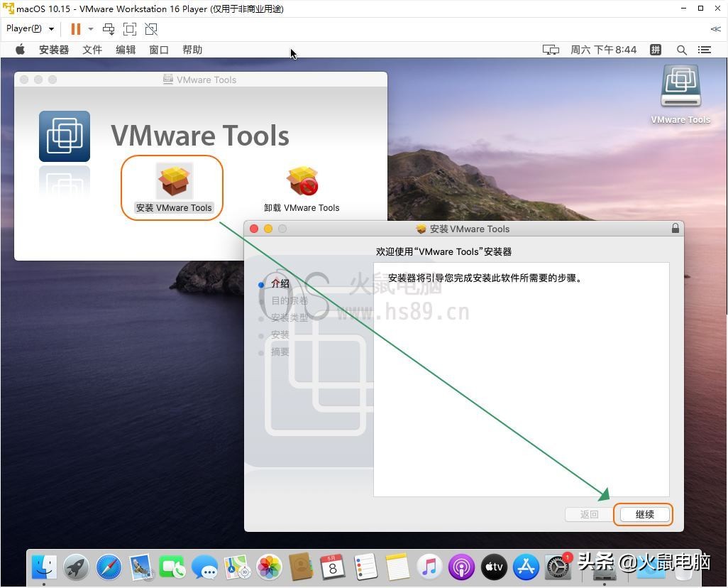728x588 pixels.
Task: Click the Ctrl+Alt+Del send icon in toolbar
Action: [108, 29]
